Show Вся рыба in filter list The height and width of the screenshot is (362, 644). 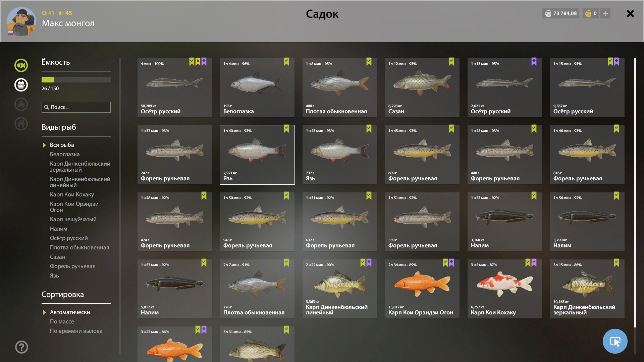pyautogui.click(x=62, y=145)
